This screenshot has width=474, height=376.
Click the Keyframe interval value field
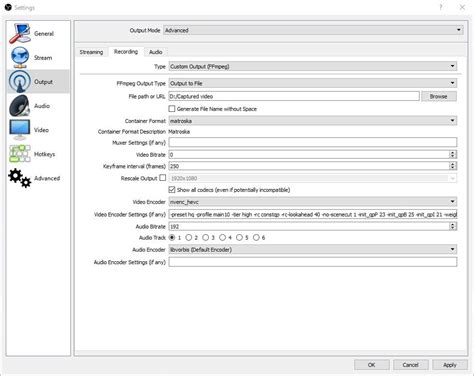click(309, 166)
